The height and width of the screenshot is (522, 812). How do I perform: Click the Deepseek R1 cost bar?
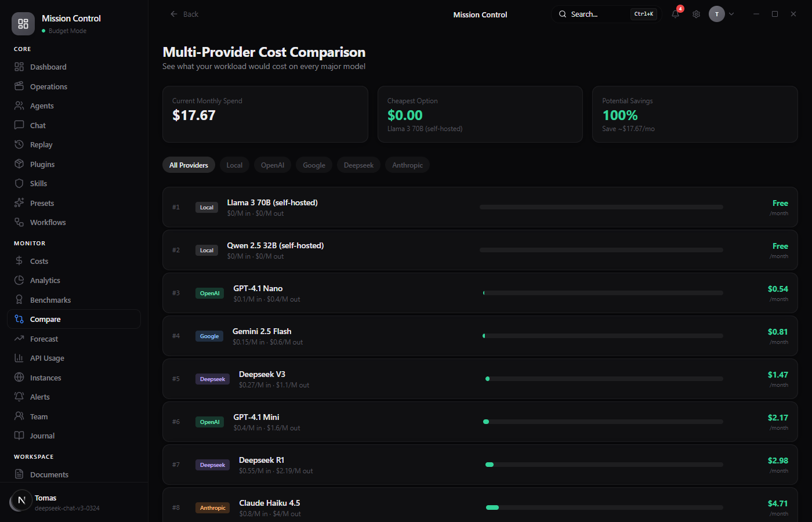click(604, 465)
